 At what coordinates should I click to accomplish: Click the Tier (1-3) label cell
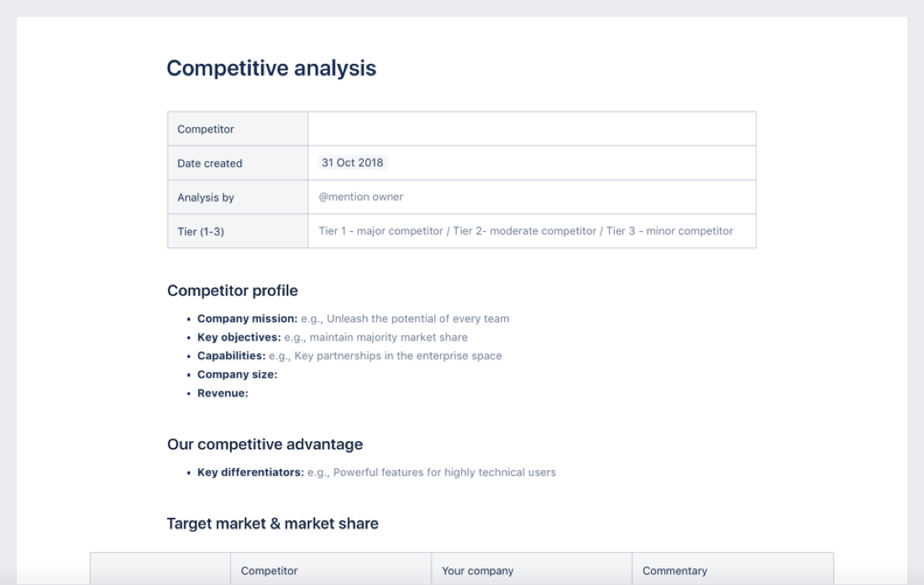tap(201, 231)
